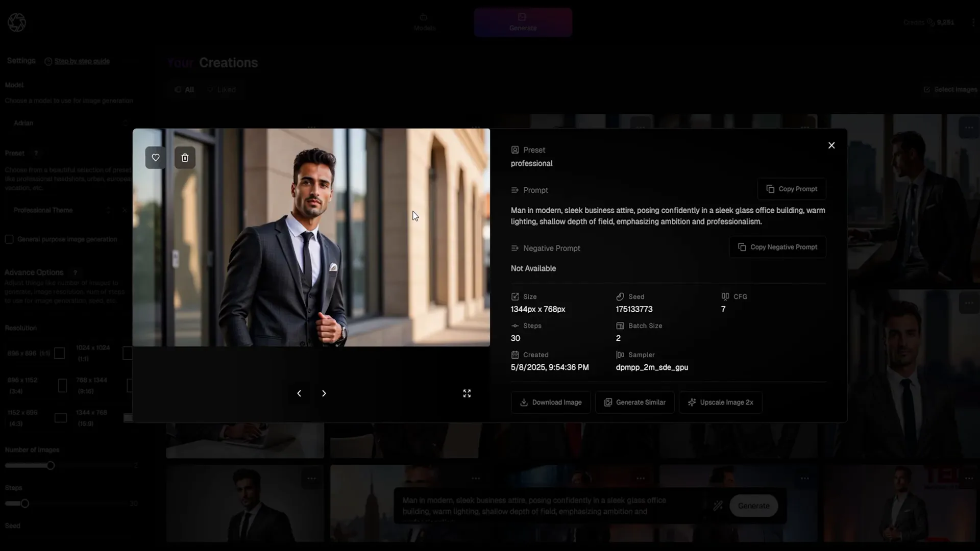Viewport: 980px width, 551px height.
Task: Open the Models tab in the top navigation
Action: point(424,22)
